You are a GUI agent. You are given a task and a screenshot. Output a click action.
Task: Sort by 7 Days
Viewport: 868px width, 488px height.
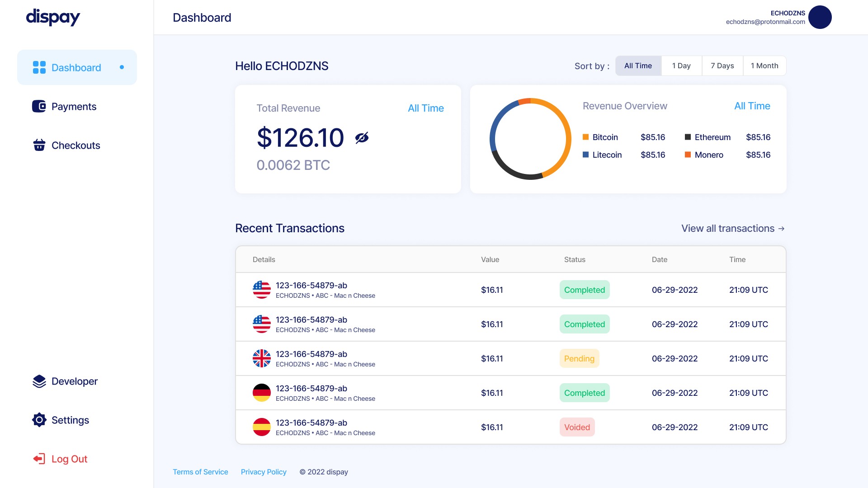(x=722, y=66)
